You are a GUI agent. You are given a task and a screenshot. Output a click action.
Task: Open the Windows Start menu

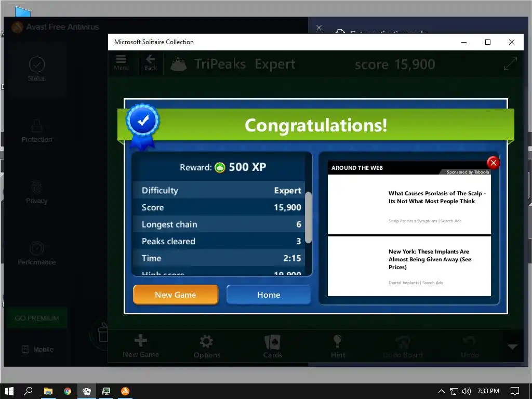point(9,391)
